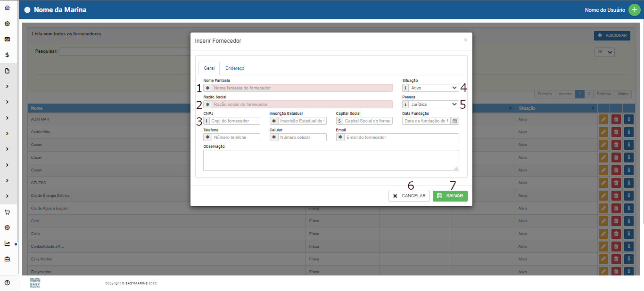
Task: Click the document icon in the sidebar
Action: point(7,71)
